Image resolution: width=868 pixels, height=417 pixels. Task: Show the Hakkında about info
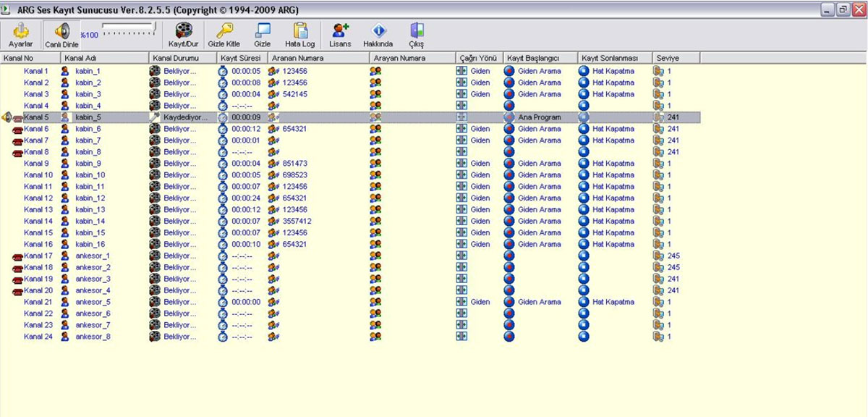click(378, 35)
